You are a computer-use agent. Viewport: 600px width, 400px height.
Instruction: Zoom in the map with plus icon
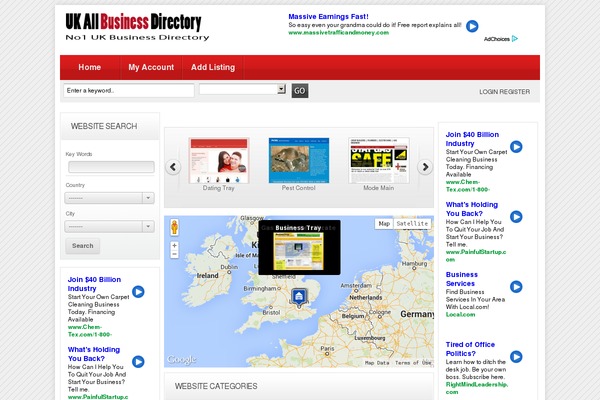[x=174, y=245]
